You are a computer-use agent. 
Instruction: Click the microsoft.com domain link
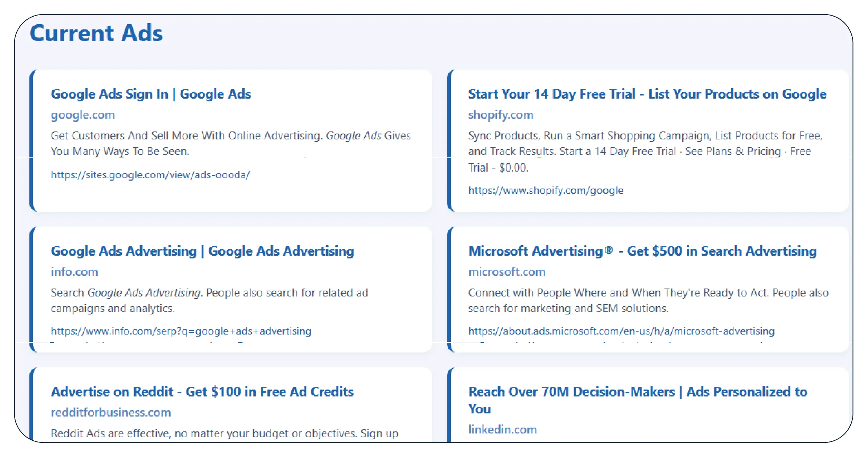pos(507,272)
